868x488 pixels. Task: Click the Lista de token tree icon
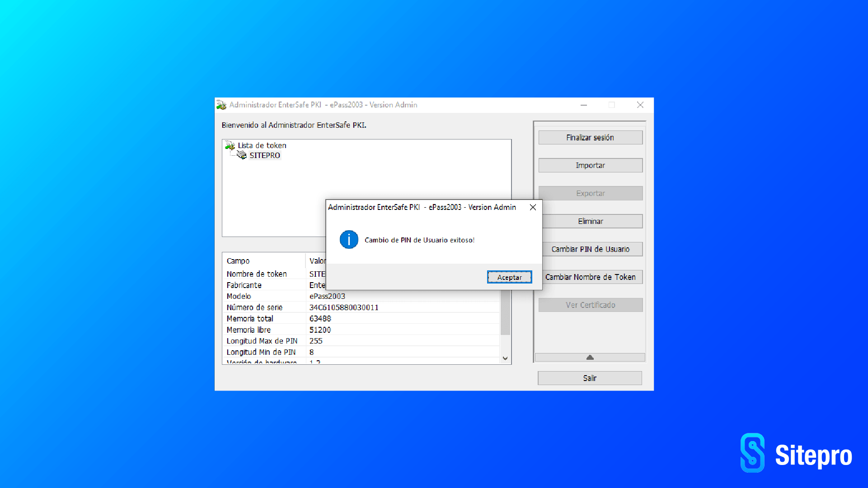[x=230, y=145]
